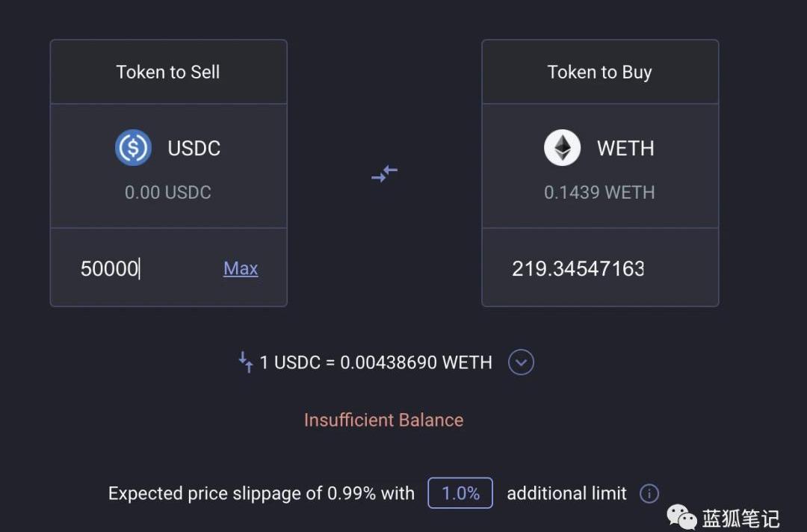
Task: Flip the price direction arrows icon
Action: 246,363
